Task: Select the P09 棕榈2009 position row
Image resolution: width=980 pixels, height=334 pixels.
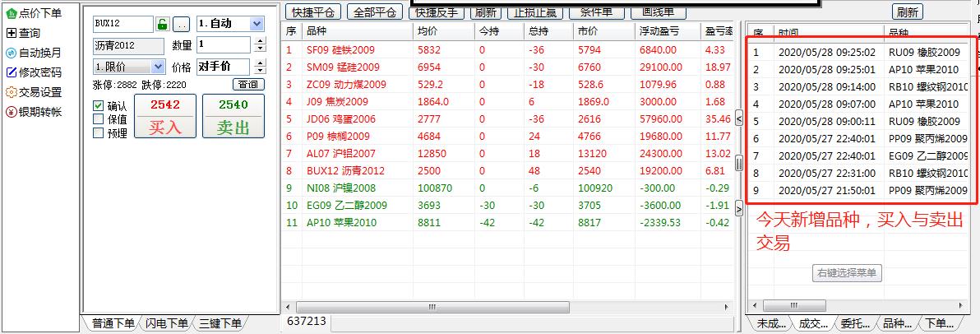Action: pyautogui.click(x=507, y=136)
